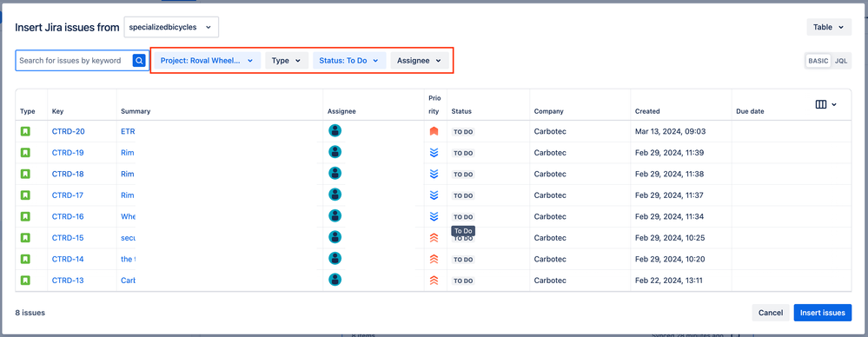Open the Table display type dropdown
Screen dimensions: 868x337
(x=829, y=27)
